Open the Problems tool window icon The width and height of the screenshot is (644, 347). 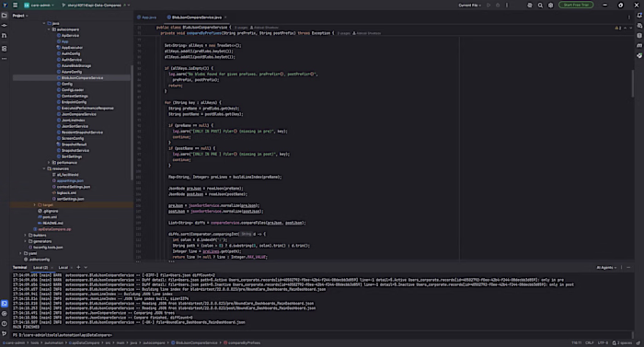pos(4,324)
